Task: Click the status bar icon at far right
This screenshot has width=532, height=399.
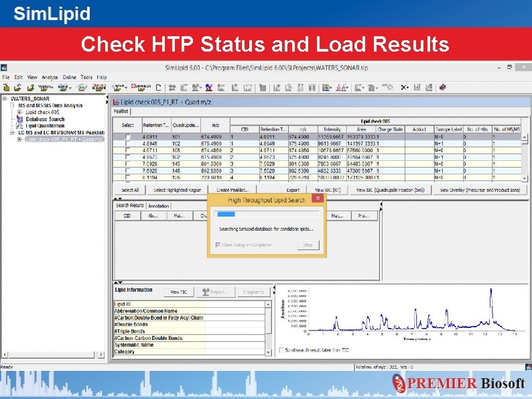Action: (528, 367)
